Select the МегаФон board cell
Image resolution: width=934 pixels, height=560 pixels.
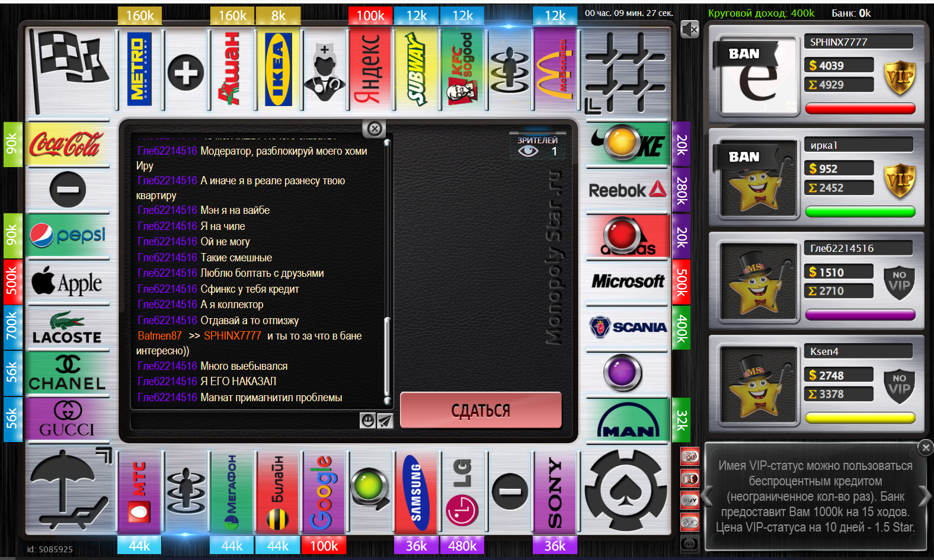232,493
